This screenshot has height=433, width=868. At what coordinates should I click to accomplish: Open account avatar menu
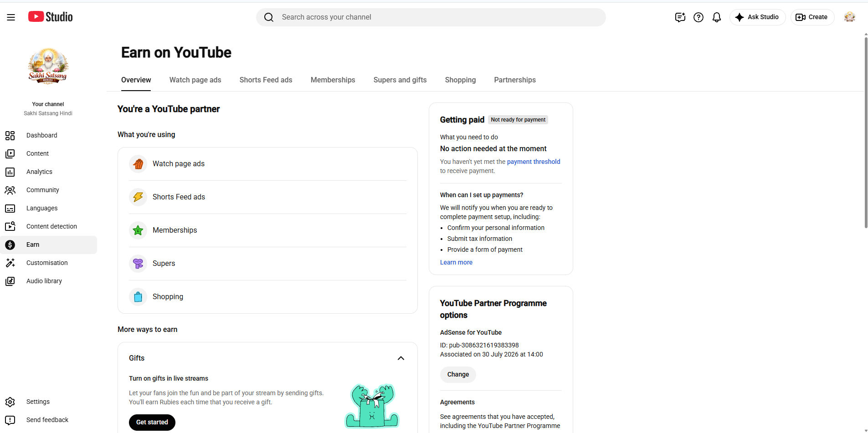[x=849, y=17]
